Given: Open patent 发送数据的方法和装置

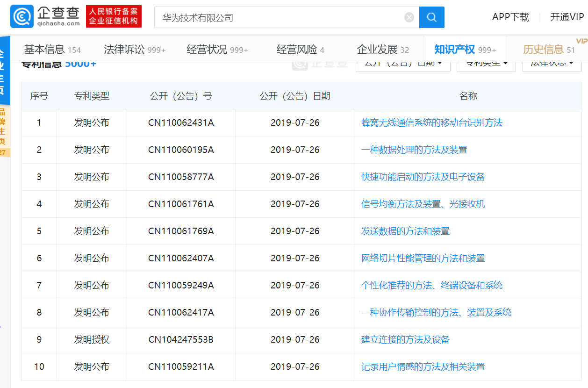Looking at the screenshot, I should click(x=405, y=231).
